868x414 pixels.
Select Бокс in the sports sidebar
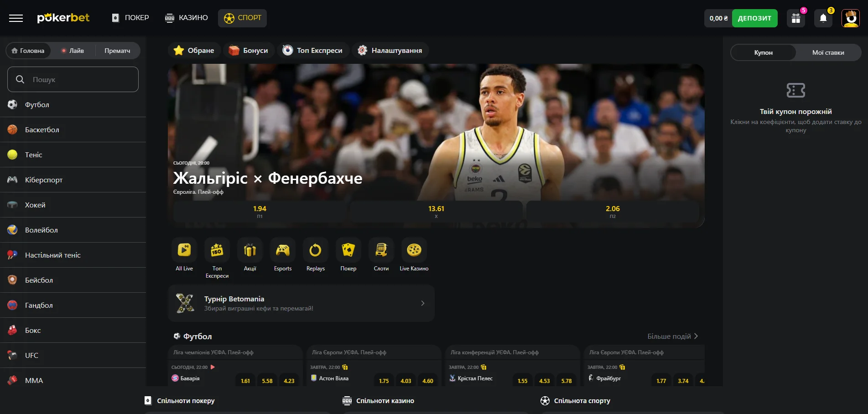click(x=73, y=330)
